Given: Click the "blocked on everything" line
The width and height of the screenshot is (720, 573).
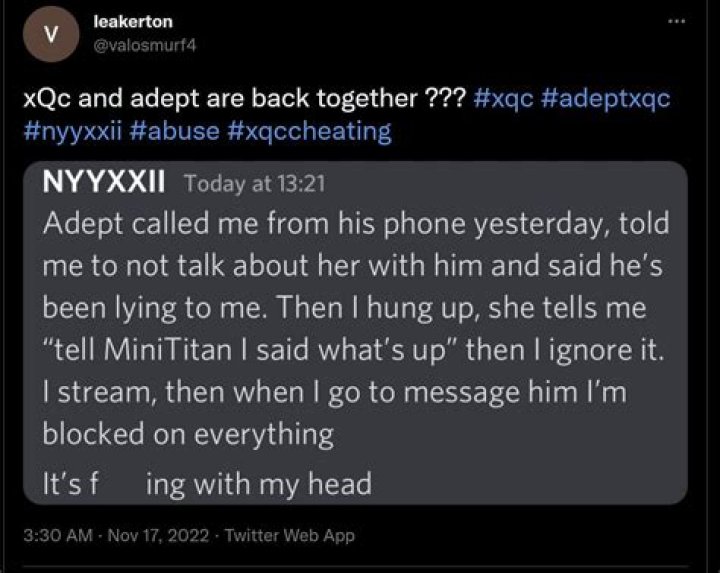Looking at the screenshot, I should point(188,436).
